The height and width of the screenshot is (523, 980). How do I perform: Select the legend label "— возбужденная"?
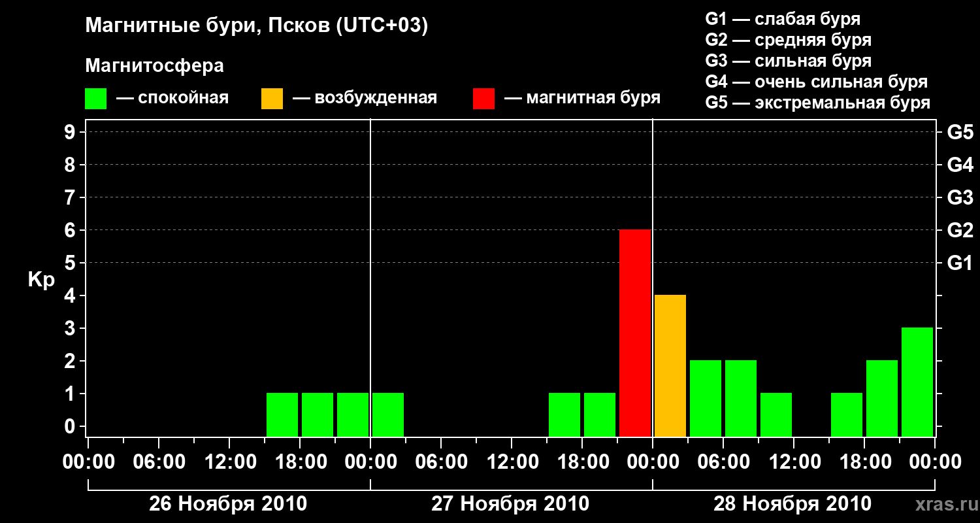[365, 98]
